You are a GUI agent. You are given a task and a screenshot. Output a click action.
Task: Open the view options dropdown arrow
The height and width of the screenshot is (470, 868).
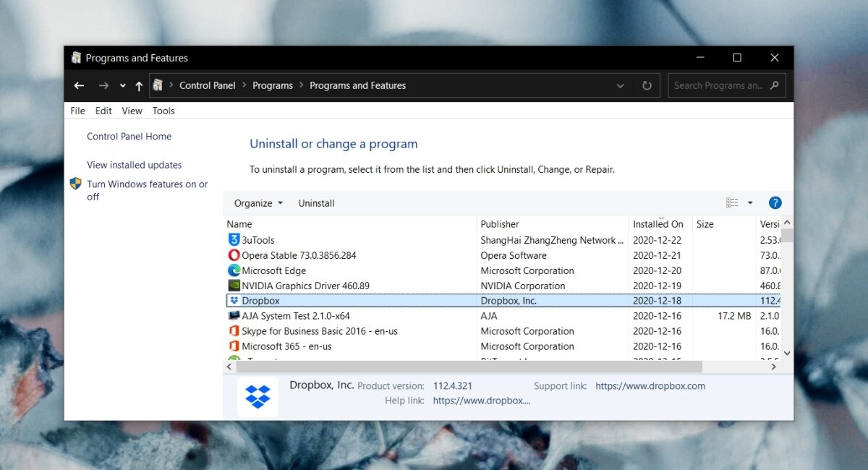[750, 203]
